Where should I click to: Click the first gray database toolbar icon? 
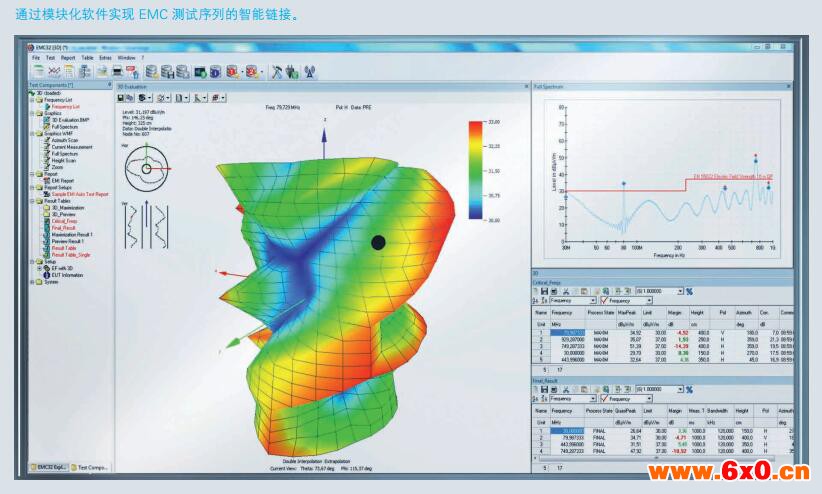[151, 72]
